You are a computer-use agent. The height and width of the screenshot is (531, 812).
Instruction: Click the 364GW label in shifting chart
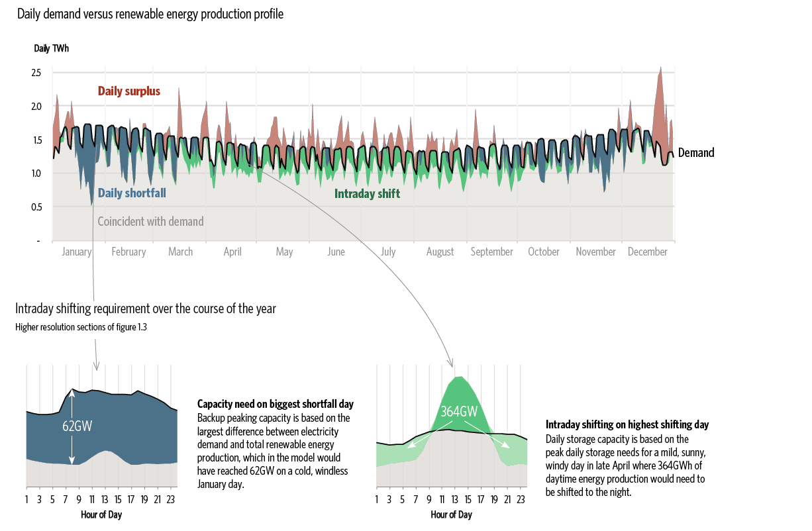point(460,411)
